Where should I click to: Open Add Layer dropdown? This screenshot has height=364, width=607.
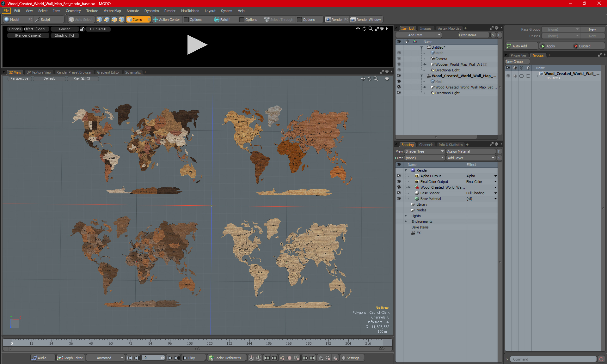pyautogui.click(x=471, y=158)
